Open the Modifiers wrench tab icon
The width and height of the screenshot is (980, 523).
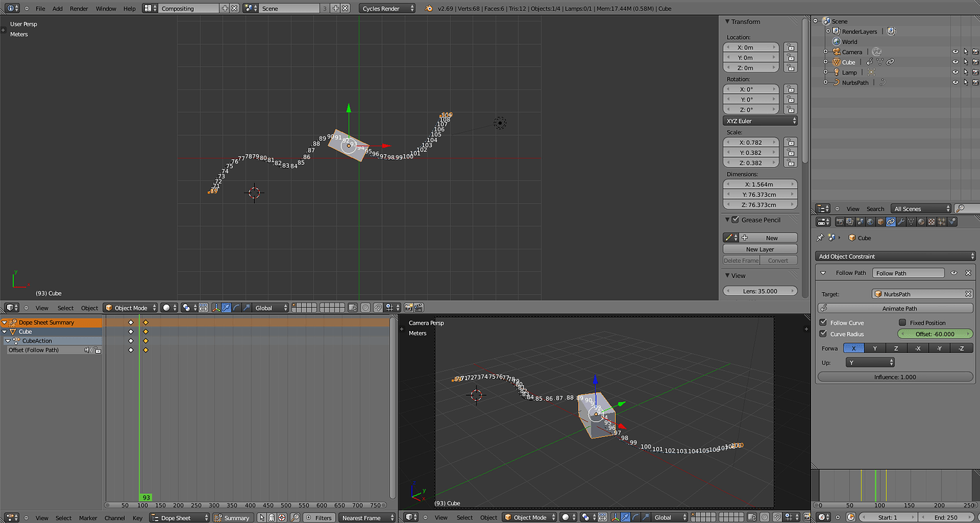coord(901,222)
